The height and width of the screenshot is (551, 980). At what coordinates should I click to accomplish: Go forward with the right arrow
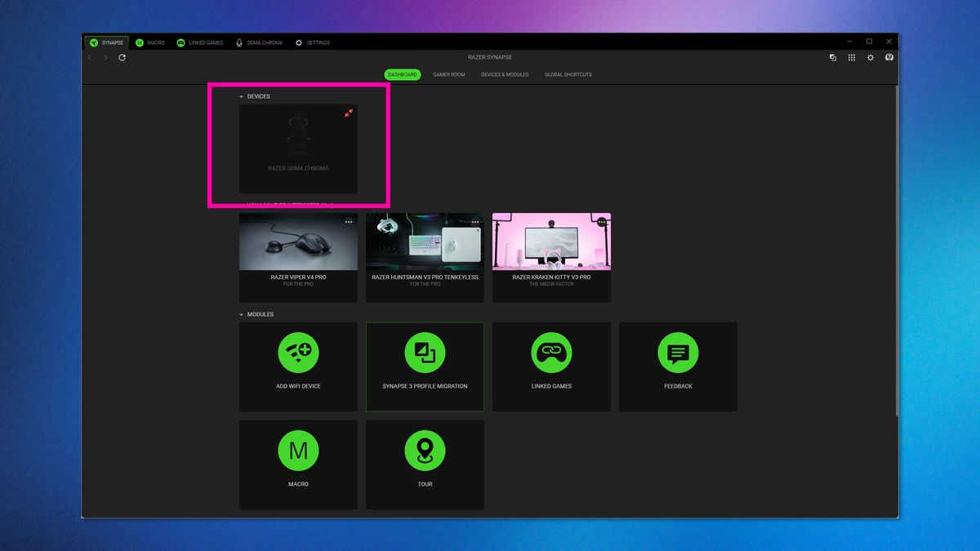(105, 58)
